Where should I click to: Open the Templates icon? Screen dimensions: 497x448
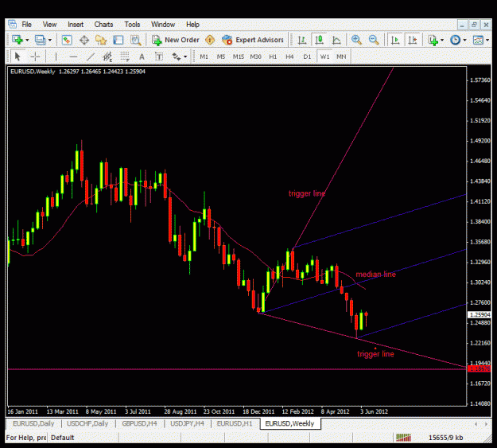pos(478,40)
